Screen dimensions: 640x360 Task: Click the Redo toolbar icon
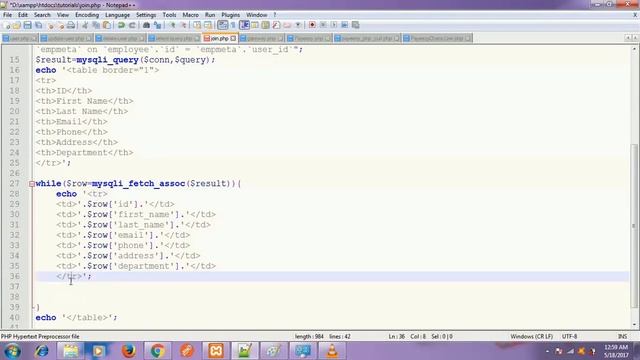[132, 25]
